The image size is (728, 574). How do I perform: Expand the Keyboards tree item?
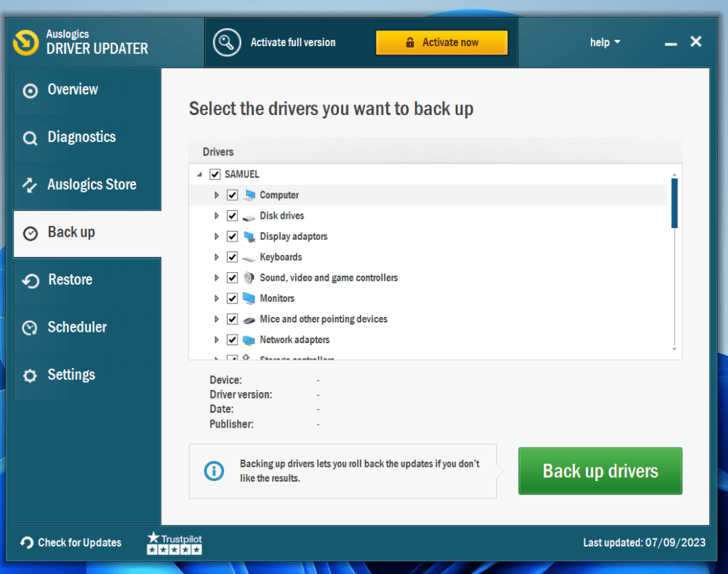217,256
